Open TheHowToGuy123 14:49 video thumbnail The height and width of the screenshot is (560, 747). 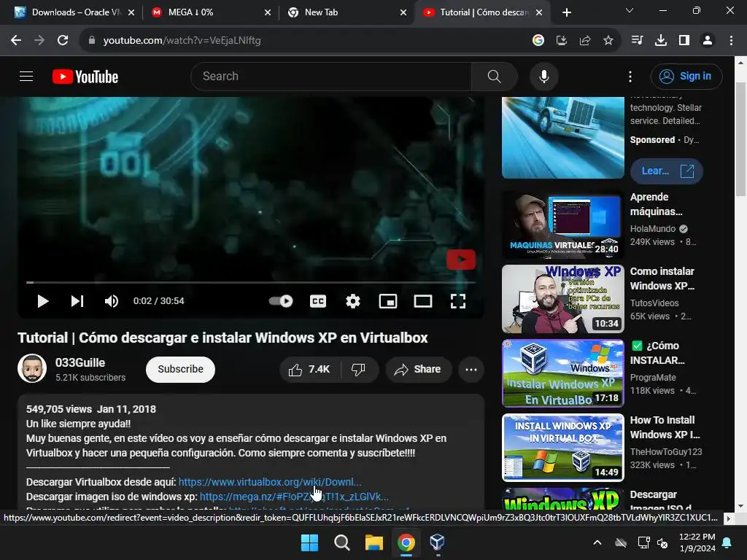point(562,448)
